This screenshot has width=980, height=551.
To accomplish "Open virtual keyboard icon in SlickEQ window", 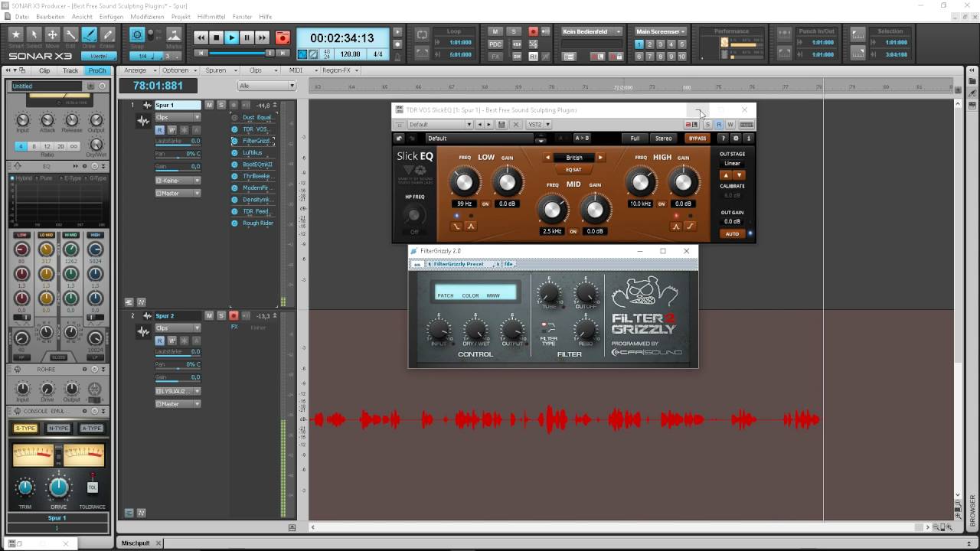I will (747, 124).
